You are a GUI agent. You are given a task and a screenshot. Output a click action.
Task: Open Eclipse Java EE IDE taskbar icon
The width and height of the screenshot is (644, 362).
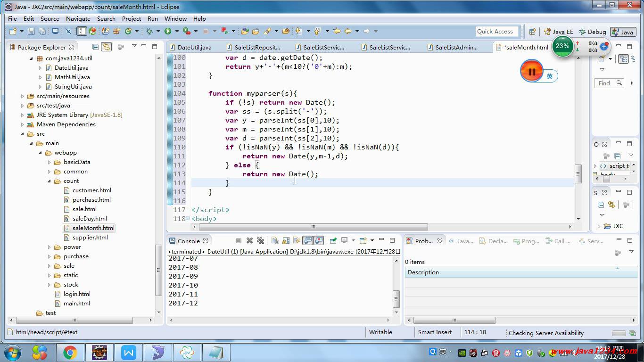99,352
